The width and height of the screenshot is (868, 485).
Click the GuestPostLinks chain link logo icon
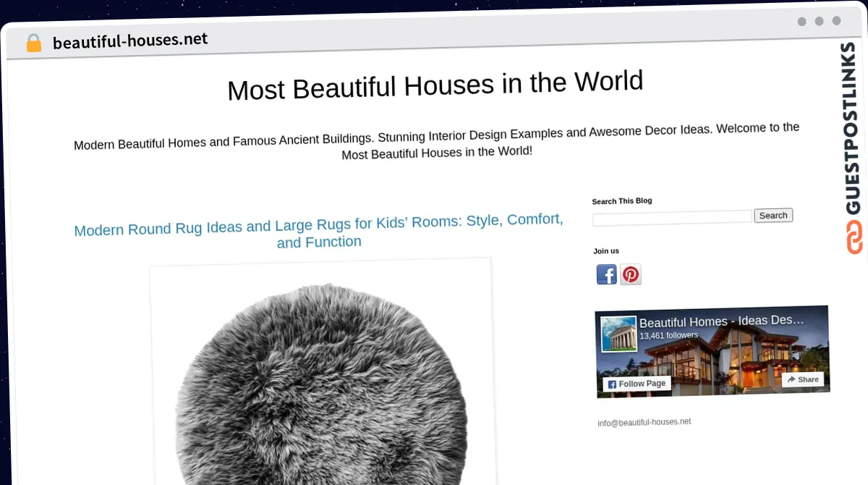(855, 238)
